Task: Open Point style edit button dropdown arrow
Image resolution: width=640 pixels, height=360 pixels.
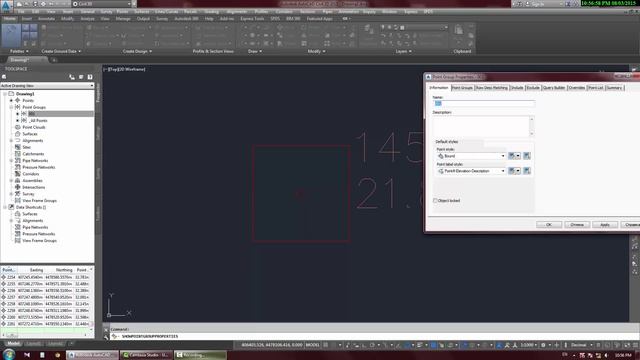Action: (518, 156)
